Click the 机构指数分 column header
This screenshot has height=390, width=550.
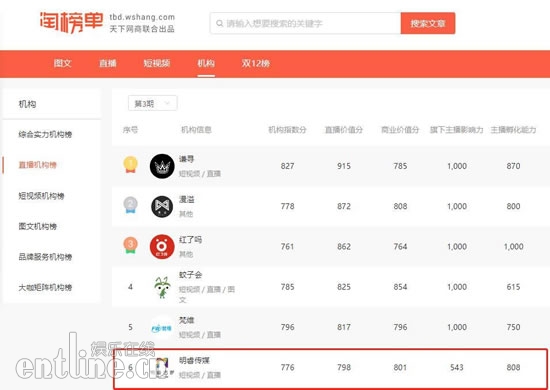coord(287,130)
